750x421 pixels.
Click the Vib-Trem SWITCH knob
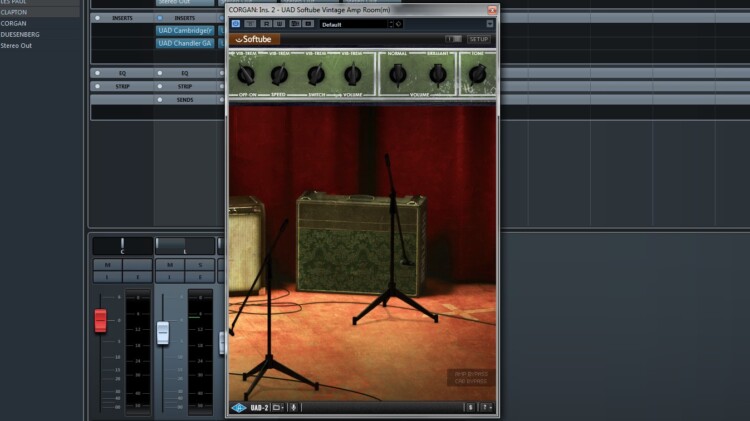click(x=316, y=75)
